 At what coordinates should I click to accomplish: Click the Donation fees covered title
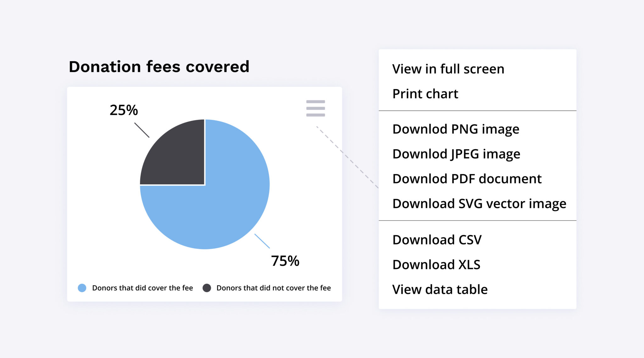point(159,66)
